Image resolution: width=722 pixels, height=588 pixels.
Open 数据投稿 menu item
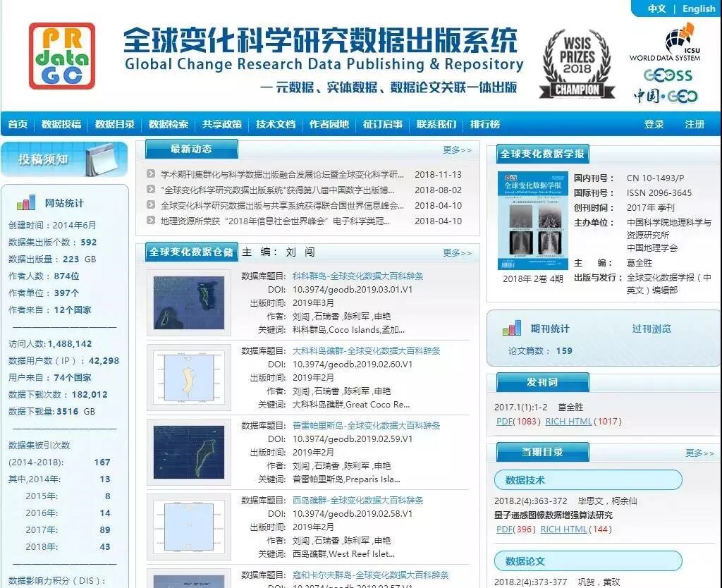pyautogui.click(x=61, y=124)
